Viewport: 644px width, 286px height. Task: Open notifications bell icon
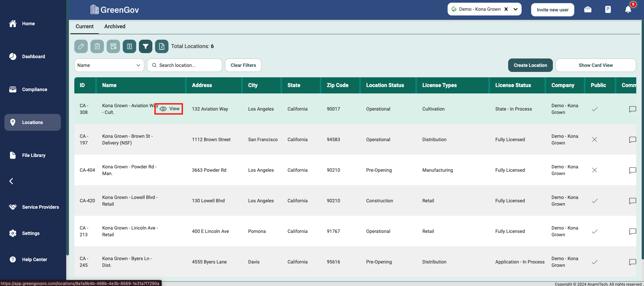coord(628,9)
